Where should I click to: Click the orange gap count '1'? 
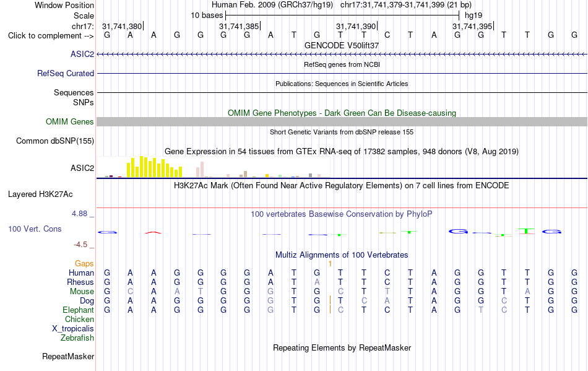330,264
